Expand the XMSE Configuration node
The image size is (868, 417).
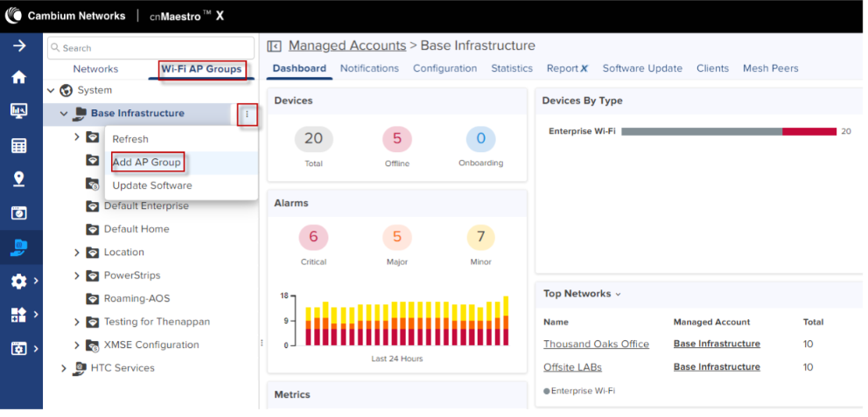coord(77,345)
